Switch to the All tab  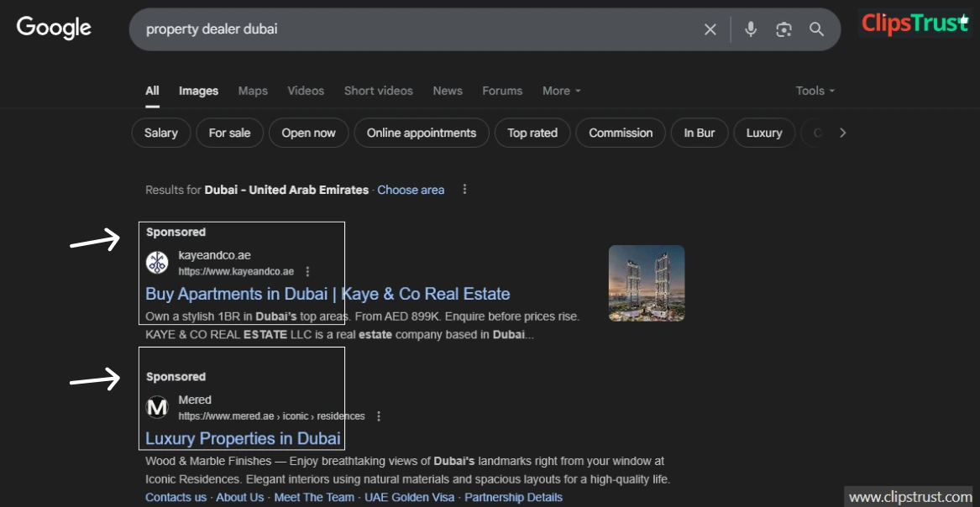point(153,91)
